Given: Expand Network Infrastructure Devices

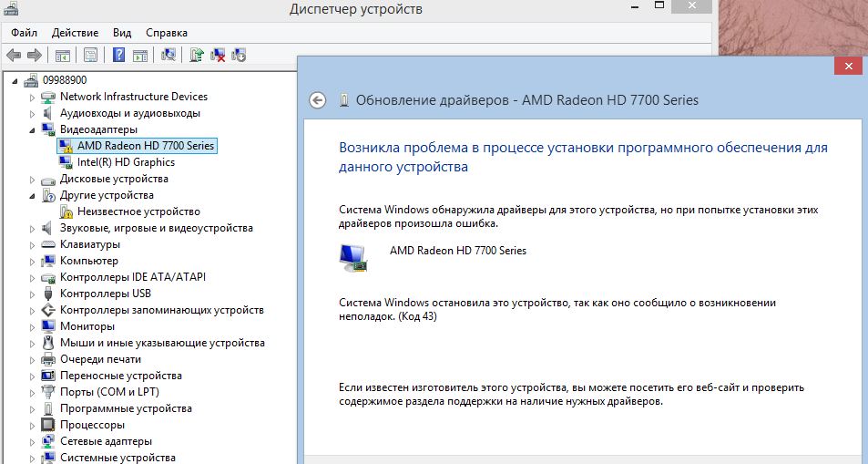Looking at the screenshot, I should (x=32, y=98).
